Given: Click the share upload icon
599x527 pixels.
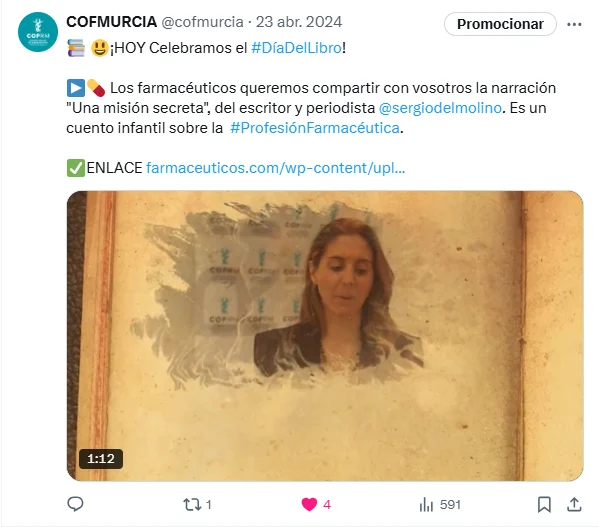Looking at the screenshot, I should [x=574, y=504].
